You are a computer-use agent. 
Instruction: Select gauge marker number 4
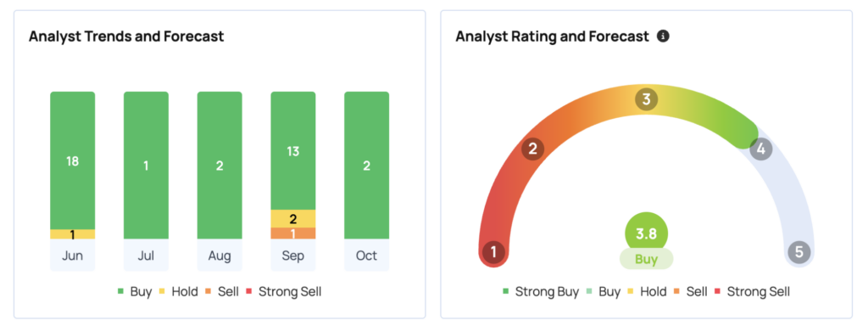pyautogui.click(x=760, y=149)
